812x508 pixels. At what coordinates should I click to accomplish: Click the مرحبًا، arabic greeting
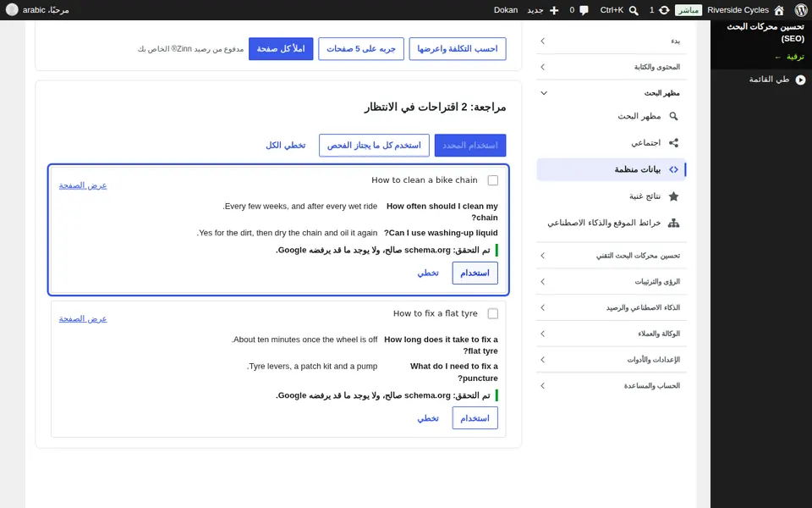click(x=46, y=10)
